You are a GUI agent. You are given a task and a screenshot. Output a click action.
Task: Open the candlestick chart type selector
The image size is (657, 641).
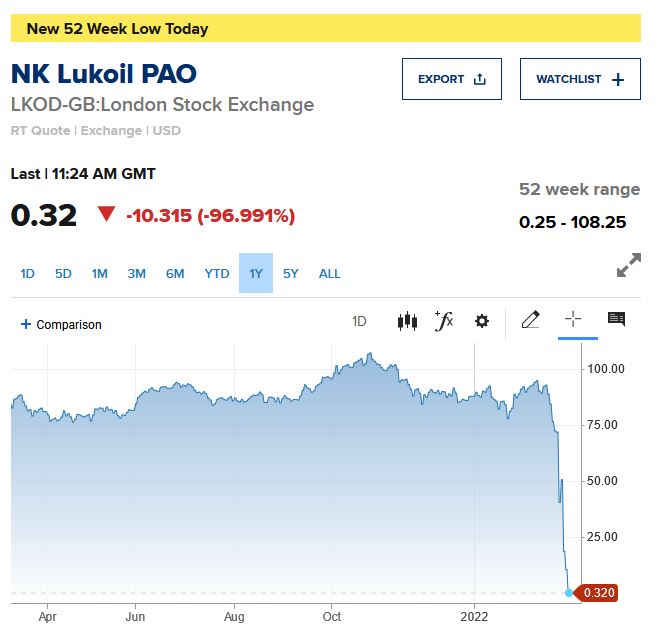pos(407,321)
